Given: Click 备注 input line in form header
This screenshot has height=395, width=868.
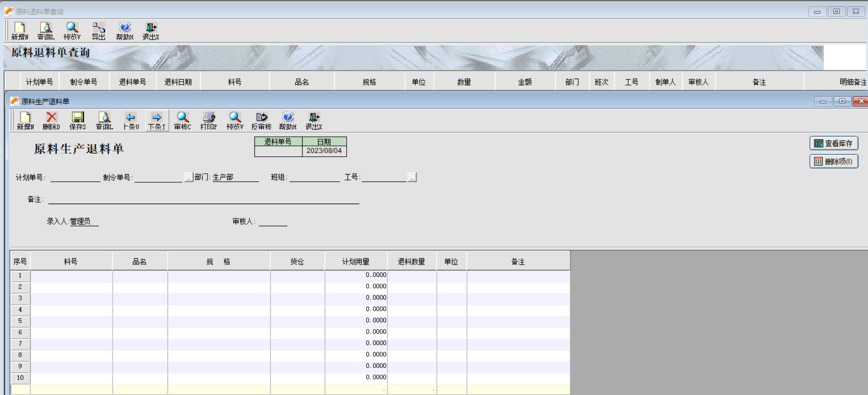Looking at the screenshot, I should tap(204, 199).
